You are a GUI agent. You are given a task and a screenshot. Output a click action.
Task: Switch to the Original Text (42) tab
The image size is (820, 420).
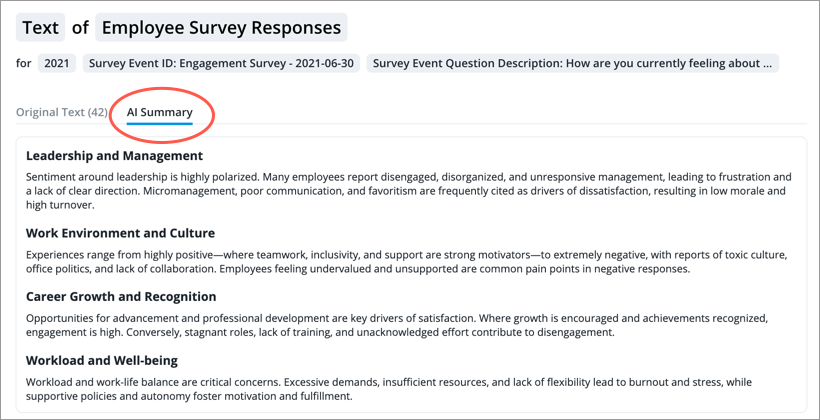pos(62,112)
